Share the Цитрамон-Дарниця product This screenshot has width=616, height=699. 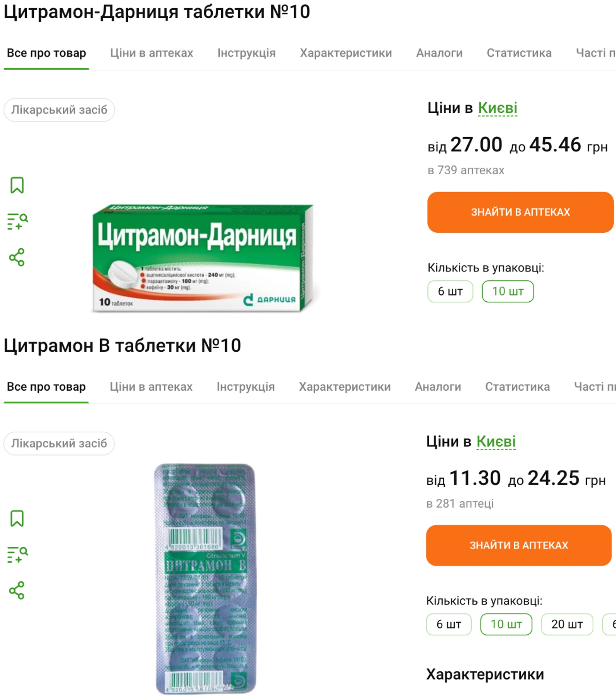pyautogui.click(x=17, y=257)
